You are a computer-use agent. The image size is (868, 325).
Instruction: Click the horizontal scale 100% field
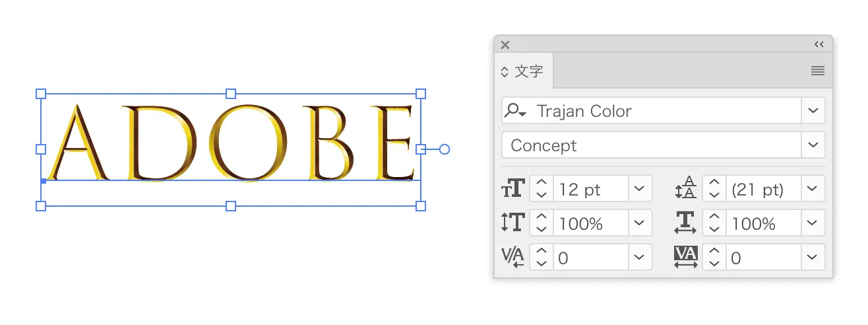click(x=763, y=223)
